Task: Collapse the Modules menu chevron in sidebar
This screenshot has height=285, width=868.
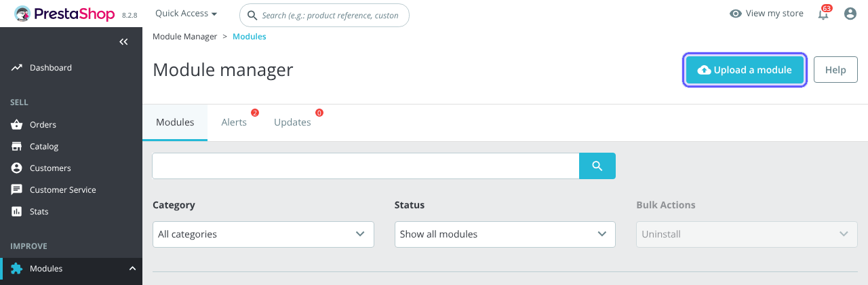Action: pyautogui.click(x=132, y=269)
